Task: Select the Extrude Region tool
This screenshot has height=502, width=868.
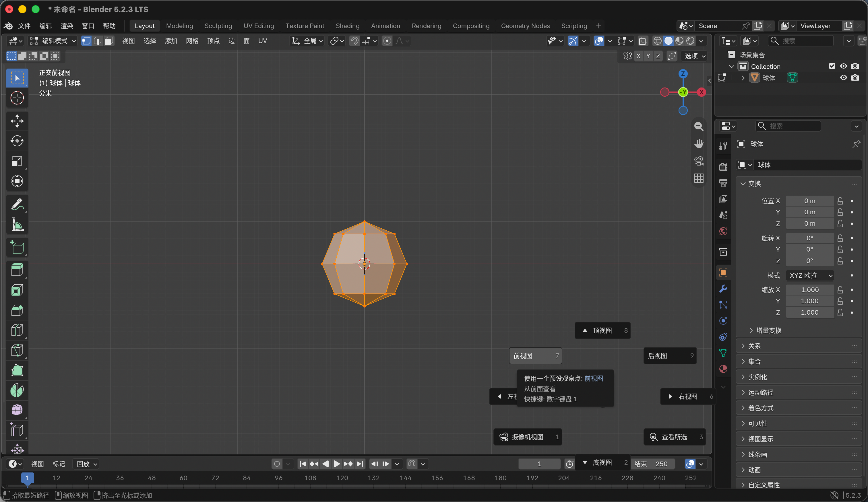Action: click(17, 270)
